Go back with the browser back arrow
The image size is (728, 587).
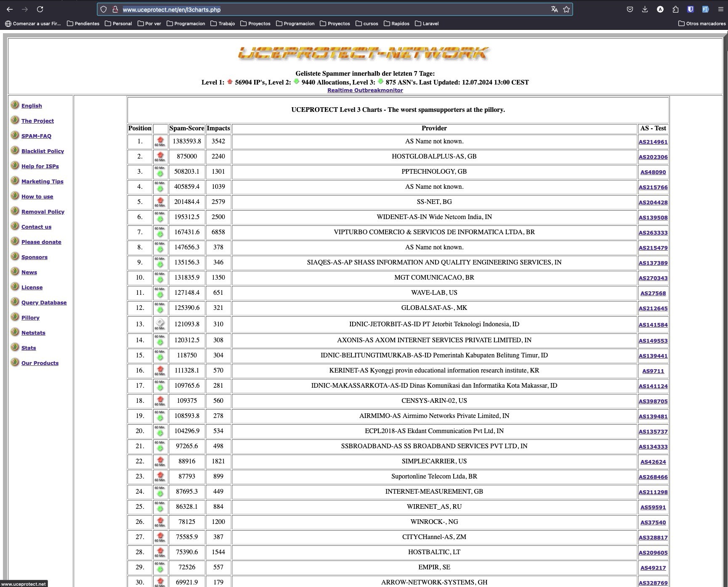[x=9, y=9]
